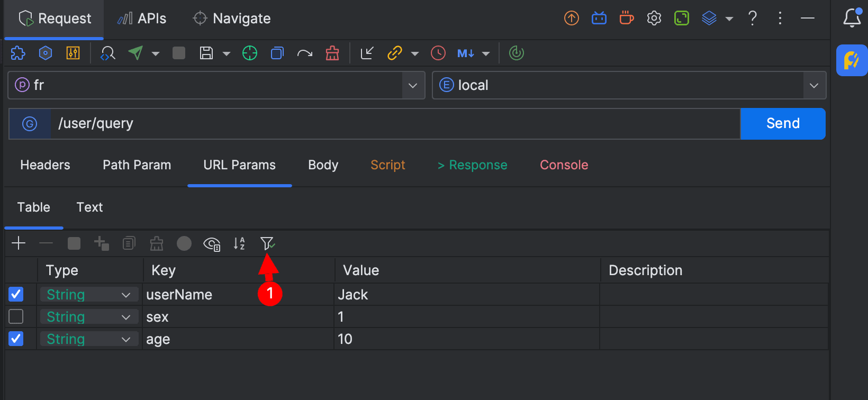Click the floppy disk save icon
This screenshot has width=868, height=400.
tap(206, 53)
